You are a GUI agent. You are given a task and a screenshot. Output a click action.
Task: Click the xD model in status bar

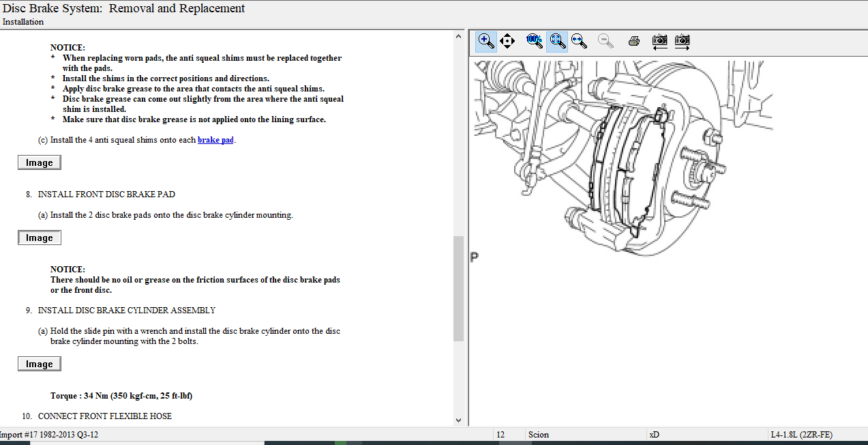tap(655, 435)
